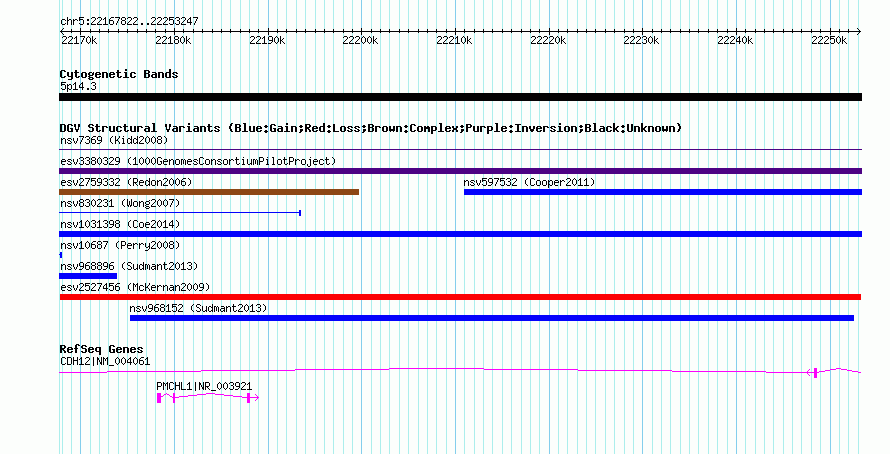Image resolution: width=890 pixels, height=454 pixels.
Task: Select the black 5p14.3 cytogenetic band bar
Action: tap(460, 97)
